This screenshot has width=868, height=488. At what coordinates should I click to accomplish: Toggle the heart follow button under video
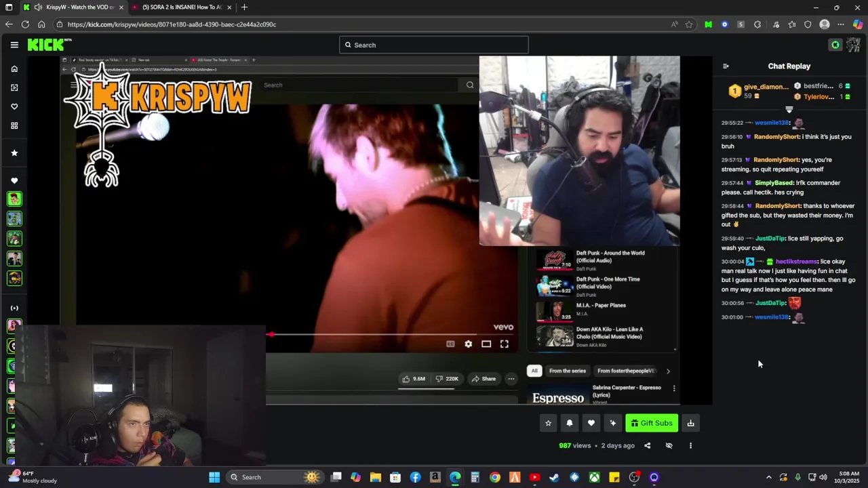(x=591, y=423)
